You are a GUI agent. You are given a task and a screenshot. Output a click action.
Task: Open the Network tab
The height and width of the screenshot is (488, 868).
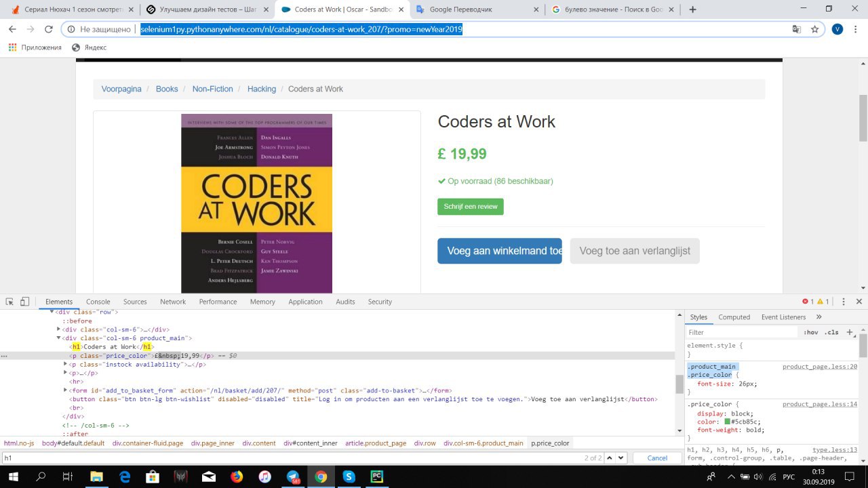pos(173,302)
